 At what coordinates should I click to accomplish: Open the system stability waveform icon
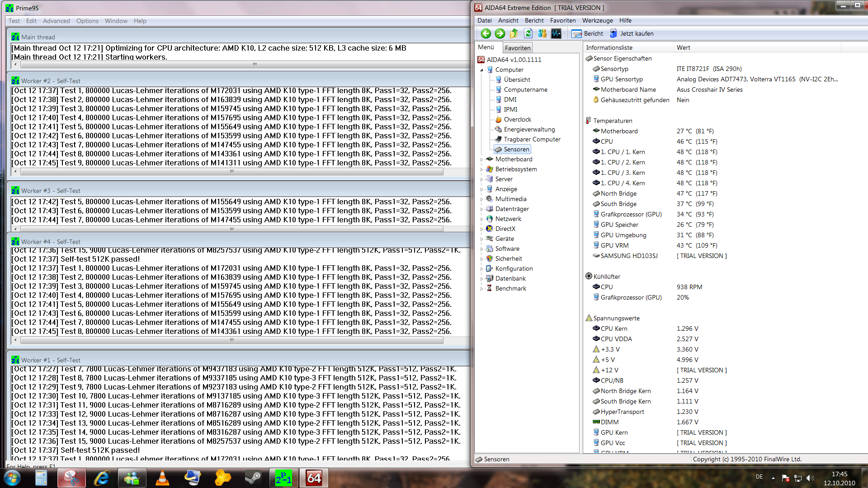(x=556, y=33)
